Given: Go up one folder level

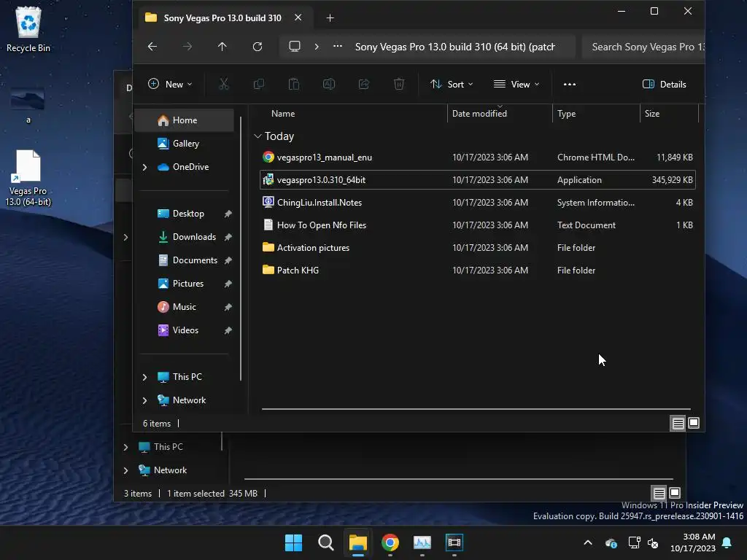Looking at the screenshot, I should coord(222,47).
